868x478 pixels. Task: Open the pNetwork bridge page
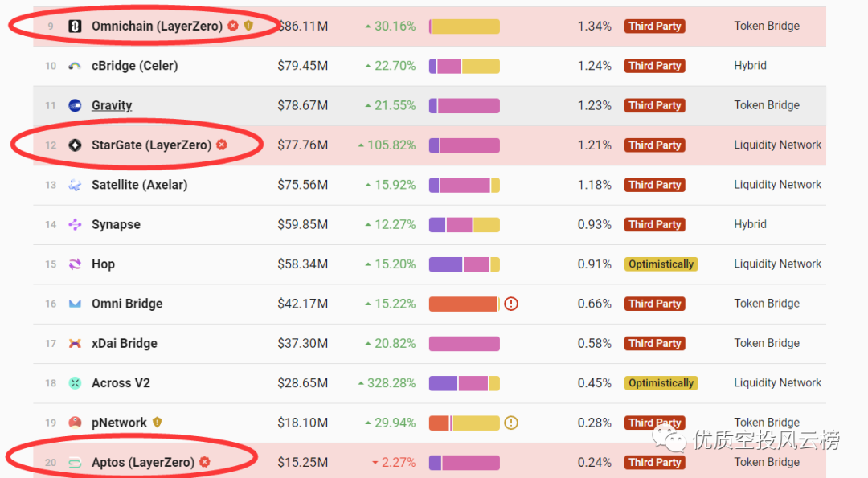[119, 423]
